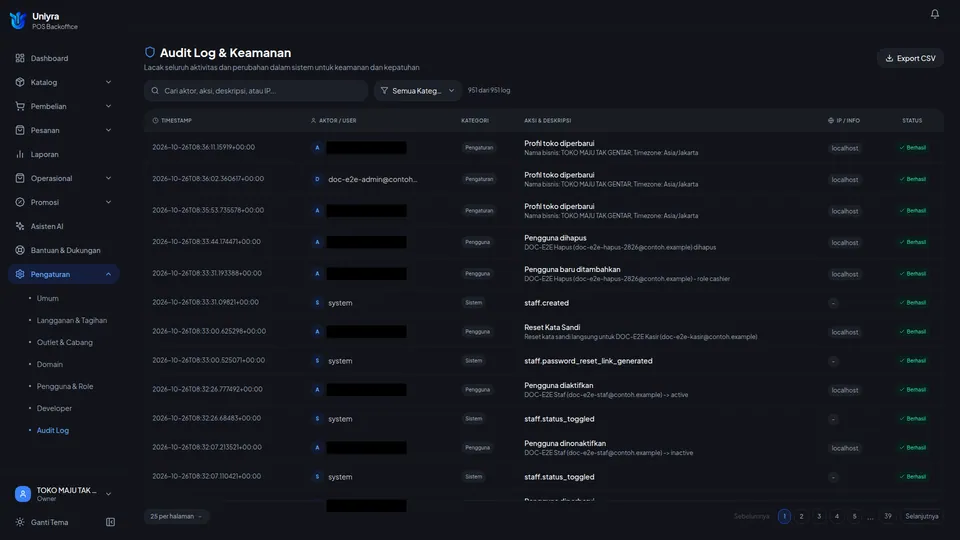Screen dimensions: 960x540
Task: Open the Domain submenu item
Action: (50, 364)
